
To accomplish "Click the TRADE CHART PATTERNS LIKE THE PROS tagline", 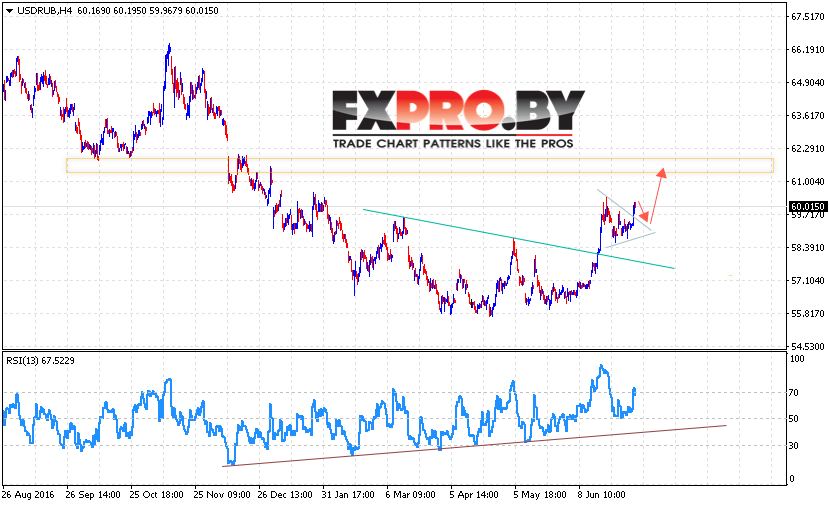I will point(453,143).
